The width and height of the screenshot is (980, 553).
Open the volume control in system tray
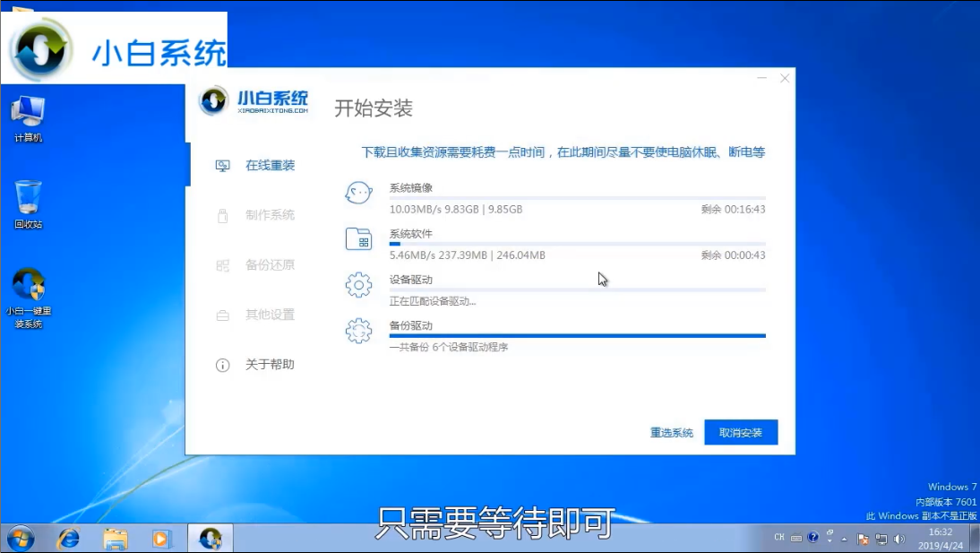[x=900, y=539]
